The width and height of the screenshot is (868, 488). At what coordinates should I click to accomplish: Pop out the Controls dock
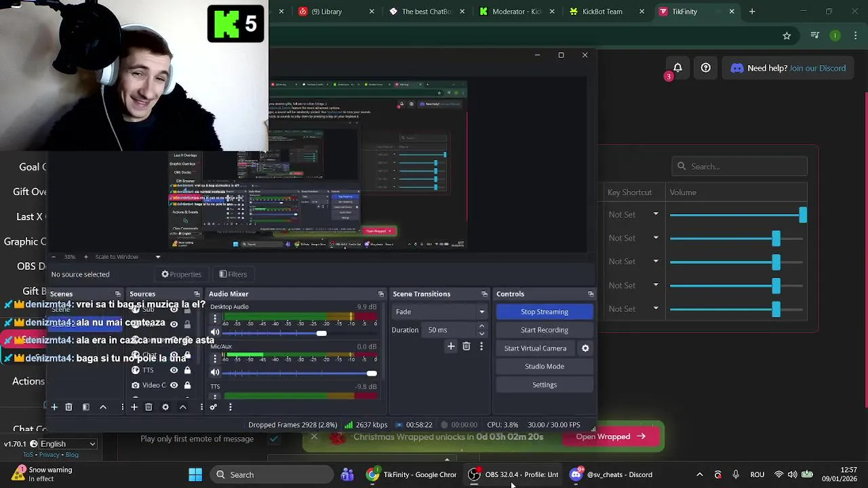(x=591, y=294)
